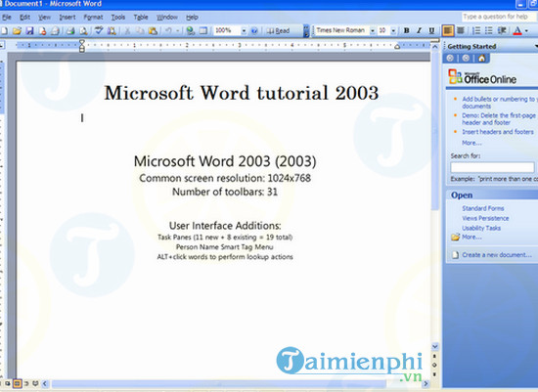Viewport: 538px width, 392px height.
Task: Open 'Standard Forms' recent document
Action: 483,208
